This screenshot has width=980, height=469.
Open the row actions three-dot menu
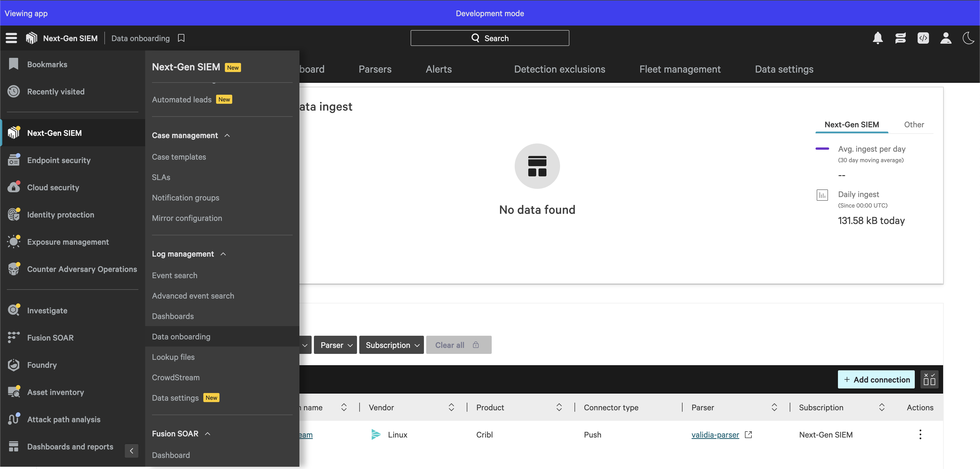click(920, 434)
